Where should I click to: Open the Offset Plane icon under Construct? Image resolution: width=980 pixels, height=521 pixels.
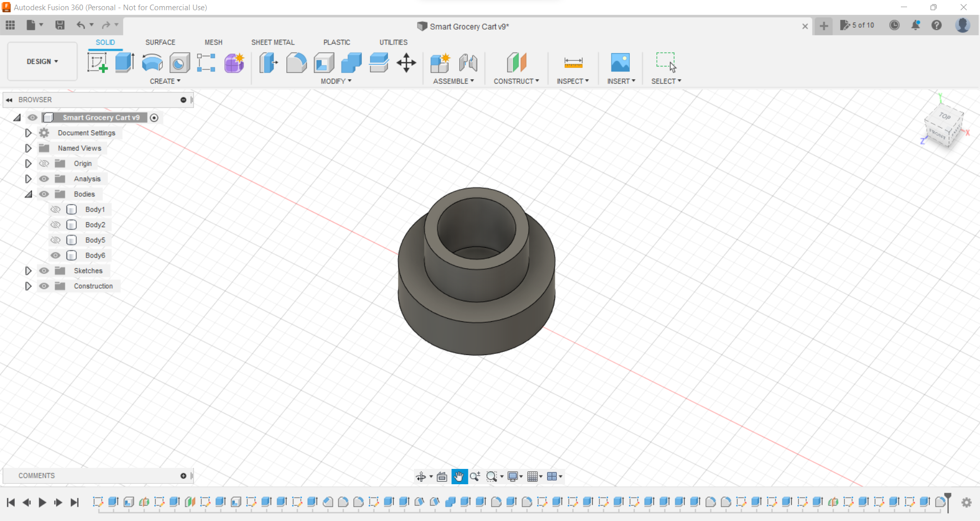click(x=517, y=62)
